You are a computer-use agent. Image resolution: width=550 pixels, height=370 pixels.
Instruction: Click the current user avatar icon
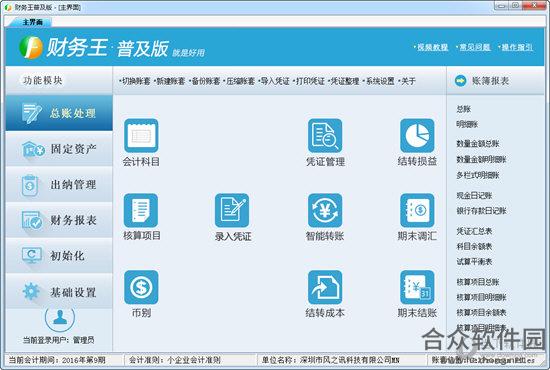60,317
